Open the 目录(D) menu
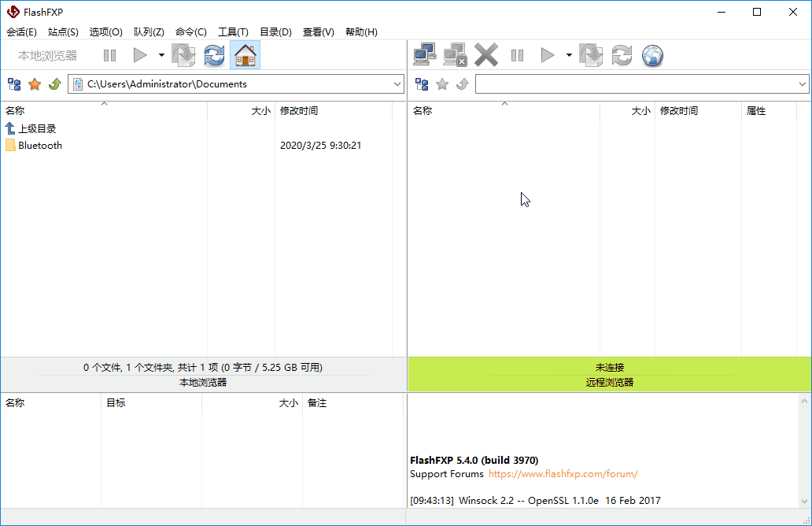The height and width of the screenshot is (526, 812). [275, 32]
